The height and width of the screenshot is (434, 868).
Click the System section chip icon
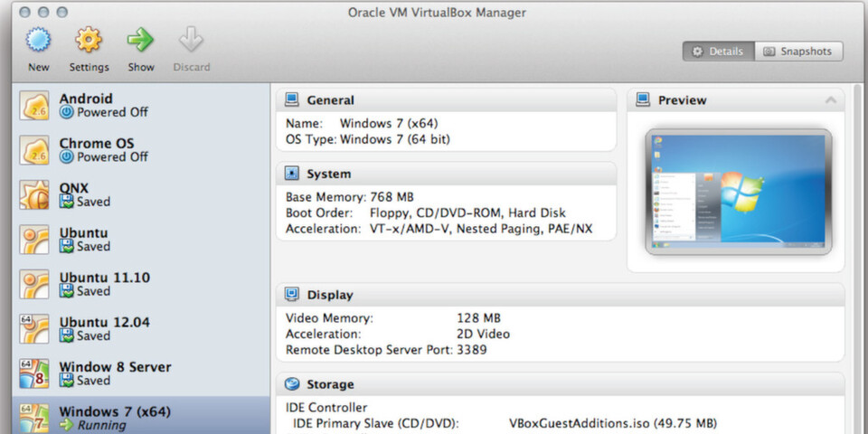[292, 174]
